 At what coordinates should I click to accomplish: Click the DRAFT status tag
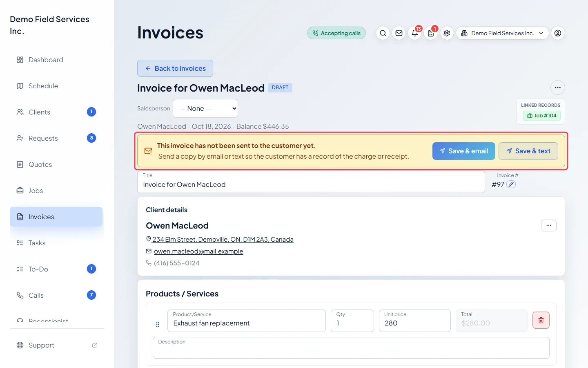click(x=280, y=88)
